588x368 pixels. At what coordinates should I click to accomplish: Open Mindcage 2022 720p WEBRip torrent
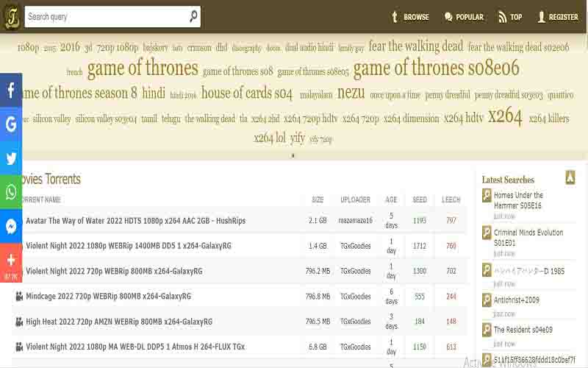point(108,297)
